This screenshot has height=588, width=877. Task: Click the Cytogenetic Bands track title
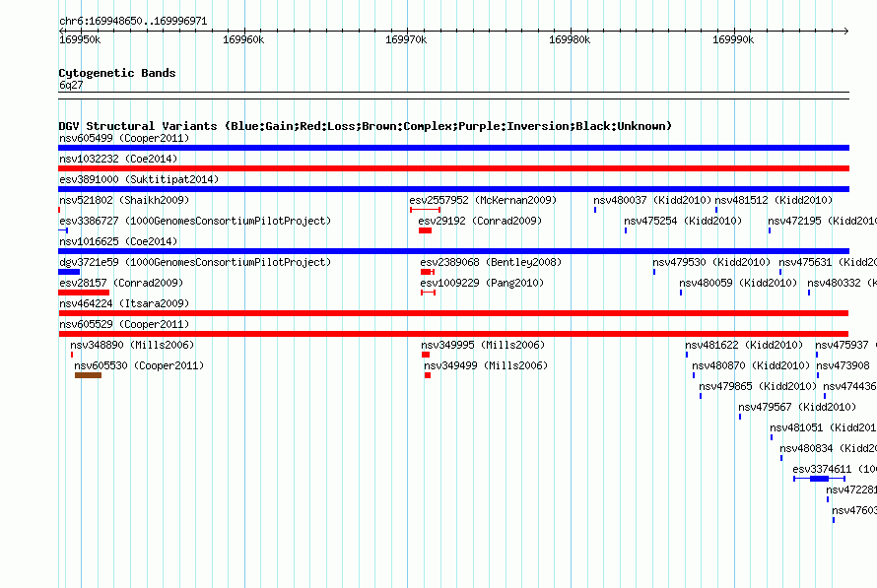117,73
